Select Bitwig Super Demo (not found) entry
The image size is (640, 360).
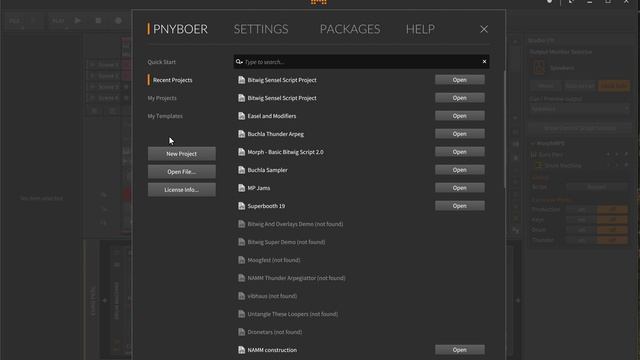pos(286,242)
